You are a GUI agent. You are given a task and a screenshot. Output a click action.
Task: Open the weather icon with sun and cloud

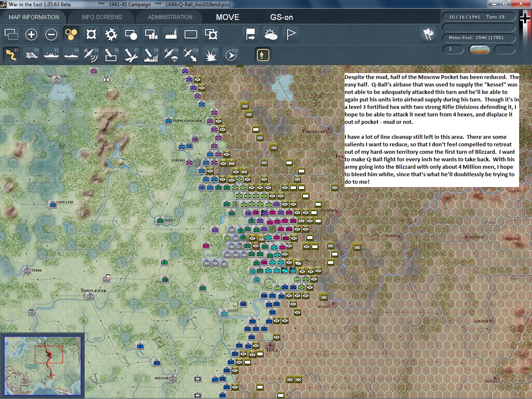click(271, 34)
